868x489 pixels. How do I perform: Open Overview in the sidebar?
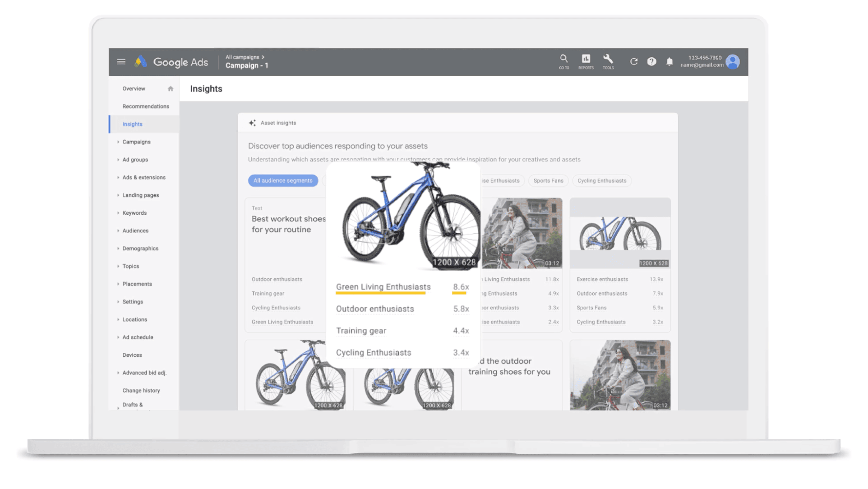(x=134, y=89)
